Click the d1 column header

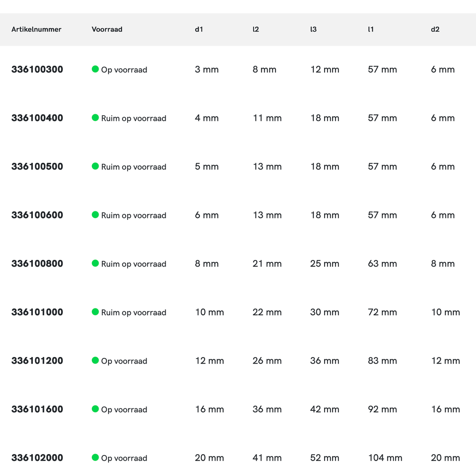199,30
